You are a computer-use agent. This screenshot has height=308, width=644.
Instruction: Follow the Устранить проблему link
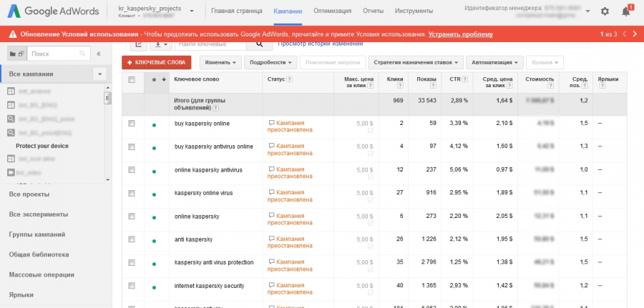click(460, 34)
